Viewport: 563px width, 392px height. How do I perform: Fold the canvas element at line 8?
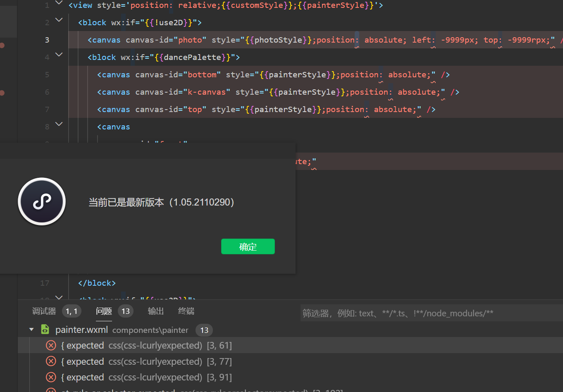59,124
